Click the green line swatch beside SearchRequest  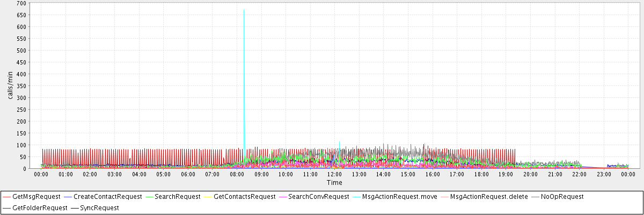(x=149, y=197)
